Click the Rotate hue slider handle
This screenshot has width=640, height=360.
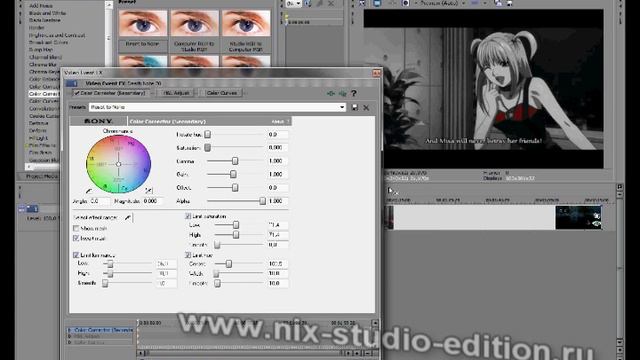coord(207,134)
